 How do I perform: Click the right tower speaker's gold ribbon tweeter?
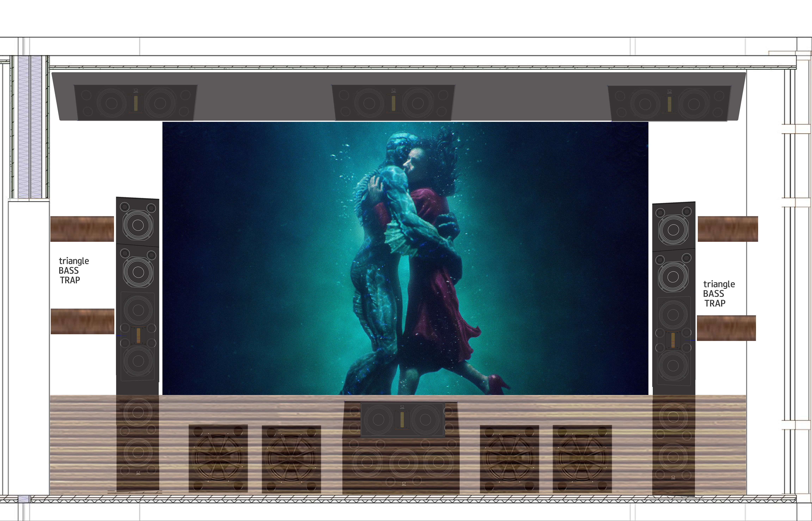tap(673, 340)
